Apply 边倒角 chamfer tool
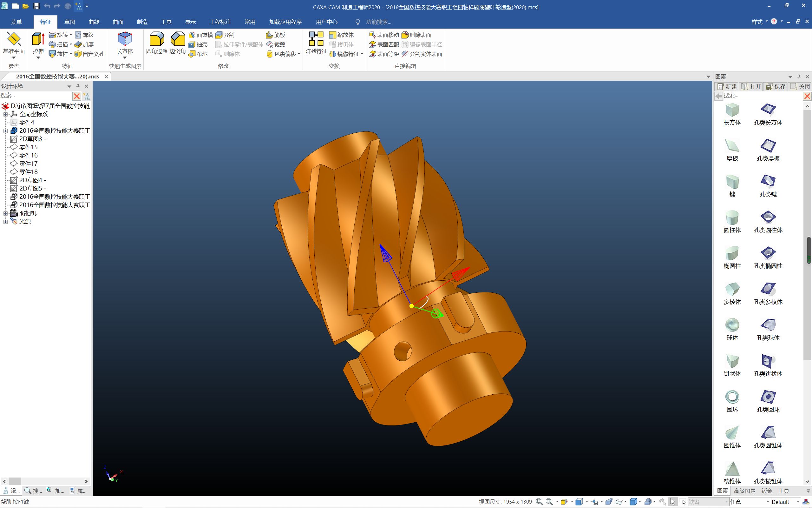Screen dimensions: 812x508 click(178, 43)
